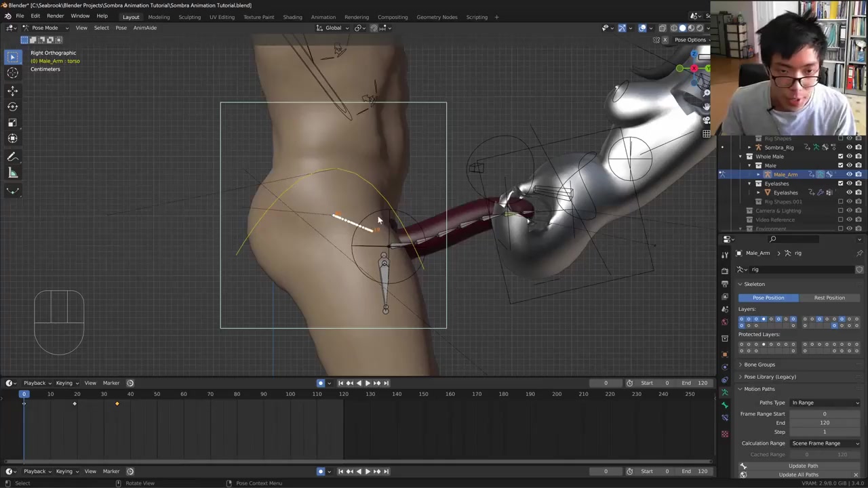Screen dimensions: 868x488
Task: Click the auto keying record button
Action: pyautogui.click(x=321, y=383)
